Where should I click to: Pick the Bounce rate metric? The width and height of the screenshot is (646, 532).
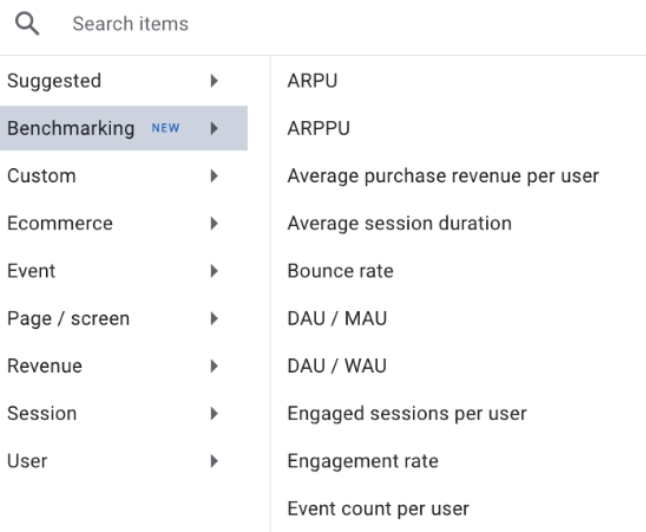click(x=340, y=271)
